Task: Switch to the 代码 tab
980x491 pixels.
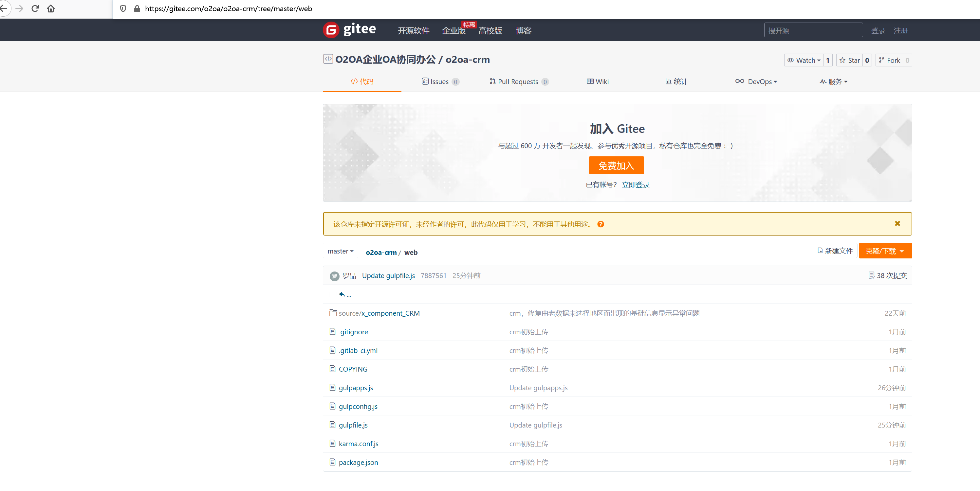Action: pos(362,81)
